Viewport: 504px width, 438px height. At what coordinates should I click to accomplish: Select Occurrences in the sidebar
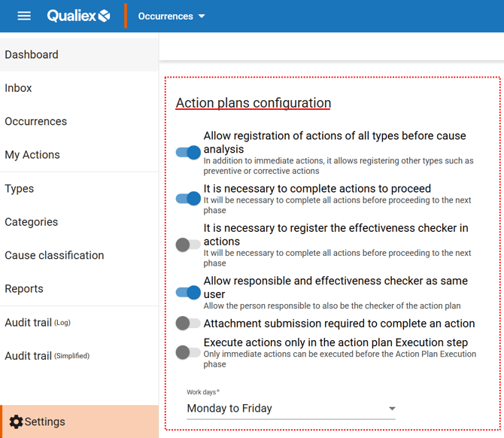point(36,121)
